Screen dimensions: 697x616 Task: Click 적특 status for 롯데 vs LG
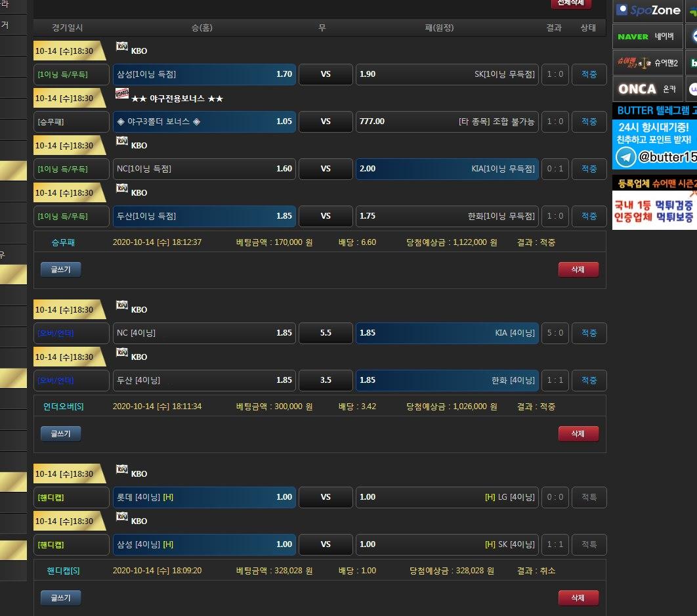(589, 497)
